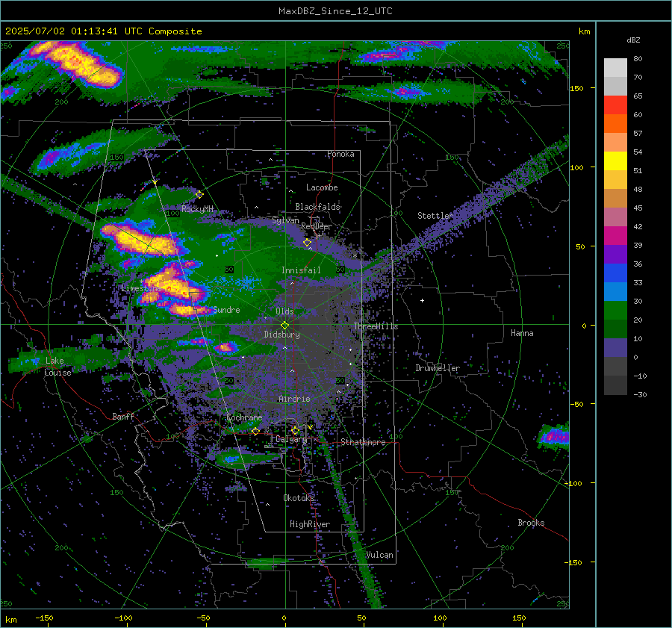This screenshot has height=628, width=672.
Task: Click the yellow diamond marker beside RockyMH
Action: [x=199, y=195]
